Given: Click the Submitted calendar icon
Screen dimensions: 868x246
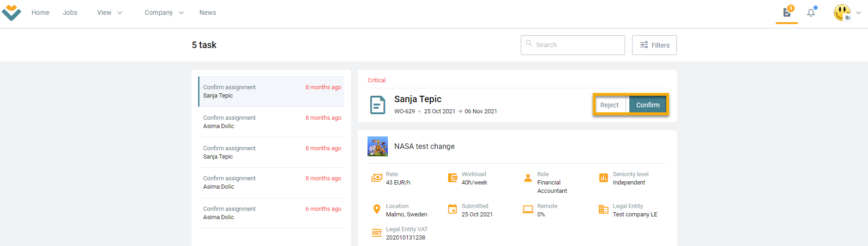Looking at the screenshot, I should click(x=452, y=209).
